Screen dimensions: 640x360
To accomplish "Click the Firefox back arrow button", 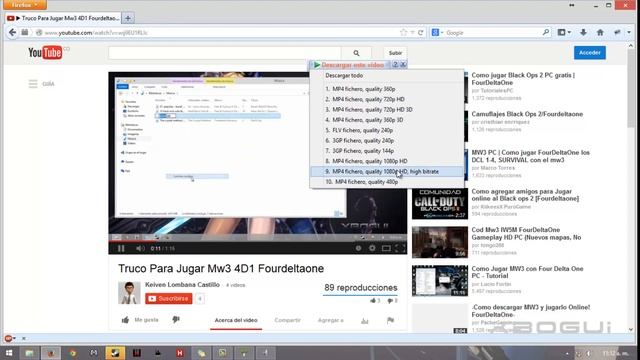I will 12,32.
